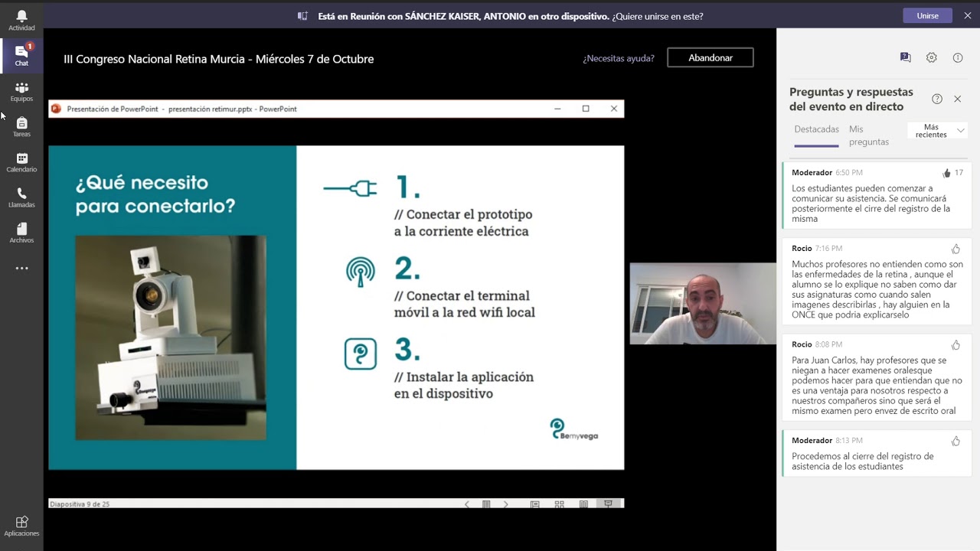Like Rocio's 8:08 PM question
Image resolution: width=980 pixels, height=551 pixels.
tap(955, 345)
